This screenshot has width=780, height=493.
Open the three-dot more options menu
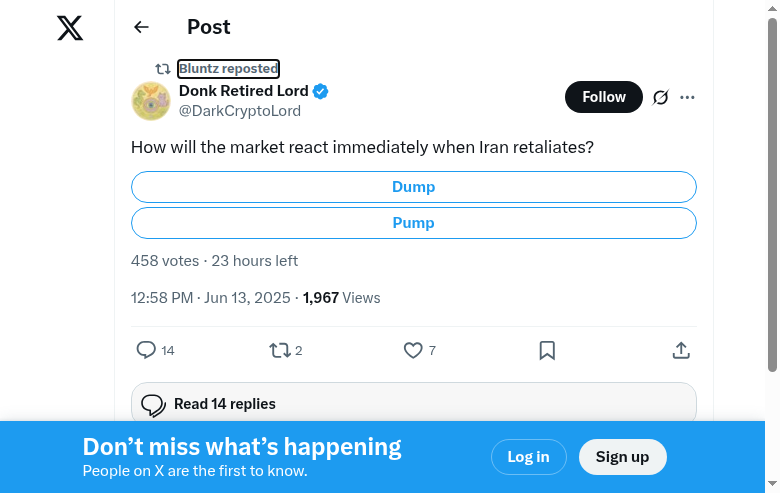687,97
